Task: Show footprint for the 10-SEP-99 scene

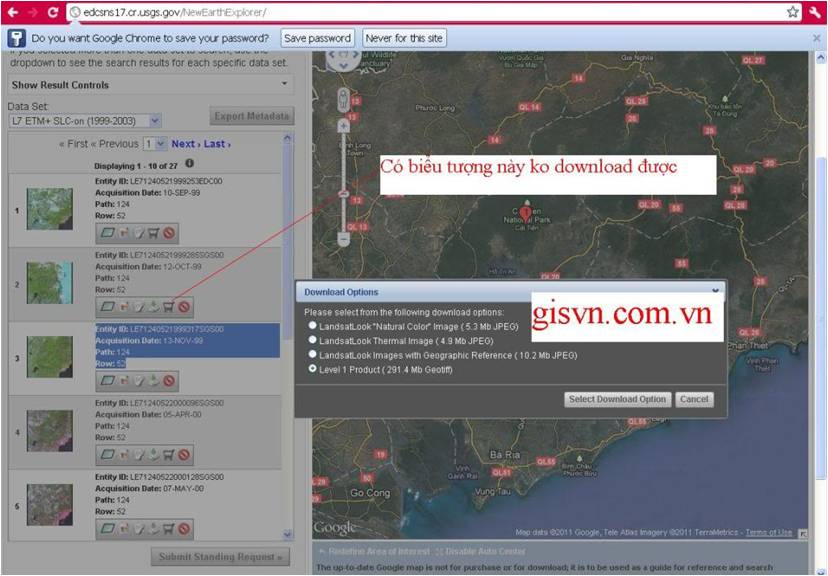Action: tap(108, 233)
